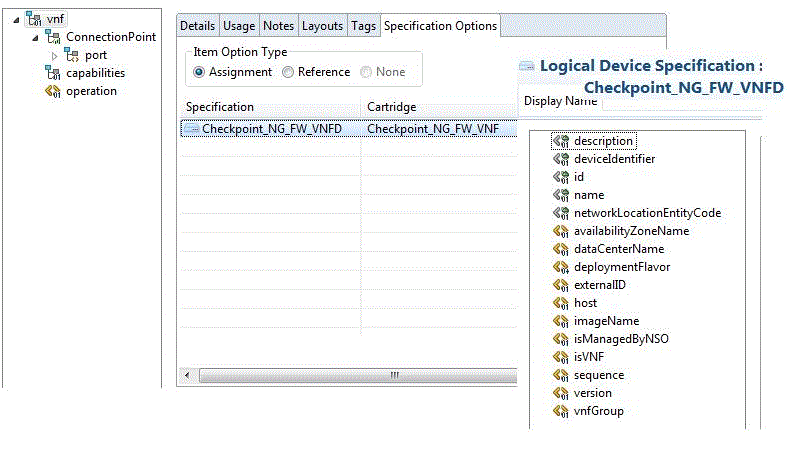This screenshot has width=793, height=453.
Task: Switch to the Layouts tab
Action: coord(323,26)
